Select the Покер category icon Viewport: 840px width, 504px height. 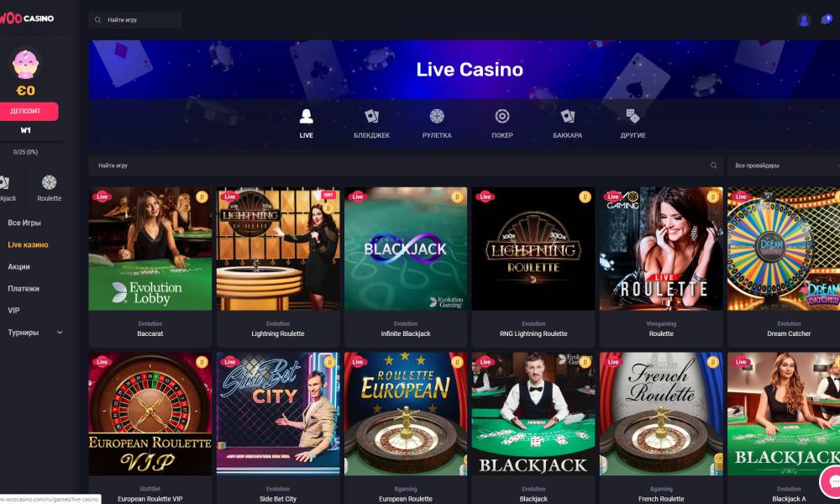coord(502,116)
